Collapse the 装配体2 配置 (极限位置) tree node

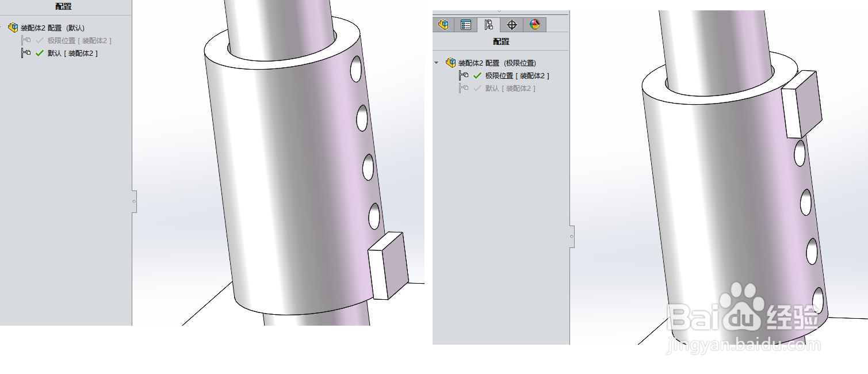(x=437, y=63)
